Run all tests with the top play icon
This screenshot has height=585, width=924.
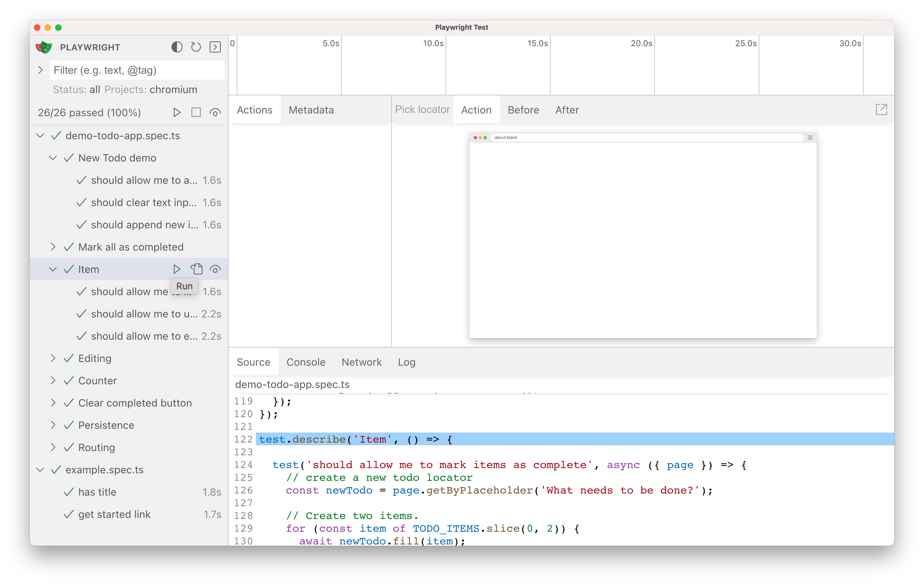pyautogui.click(x=176, y=112)
